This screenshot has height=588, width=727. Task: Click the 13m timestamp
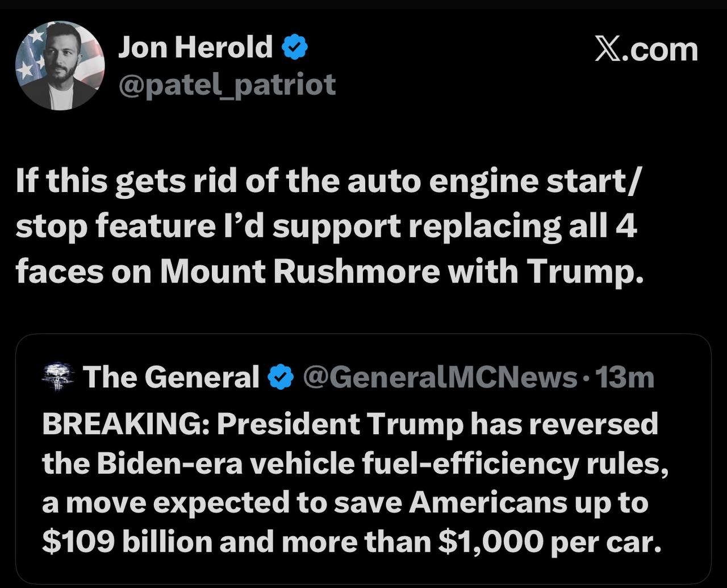point(625,377)
